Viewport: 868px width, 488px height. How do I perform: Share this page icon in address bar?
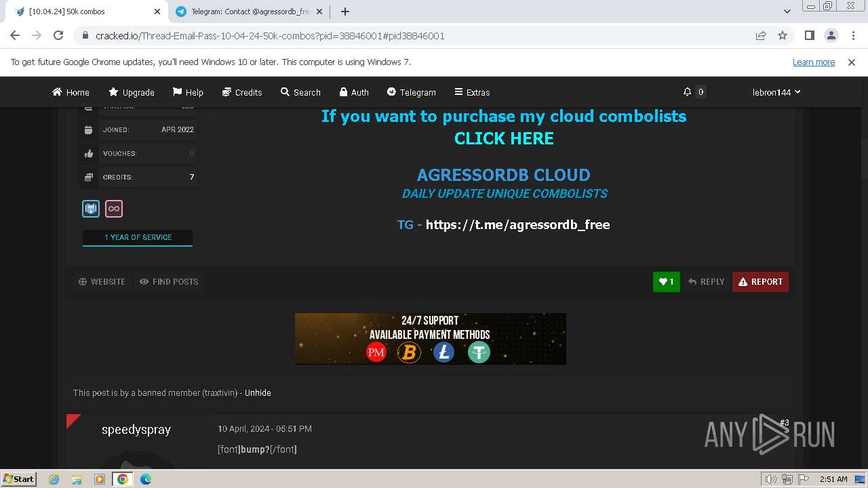pos(761,36)
